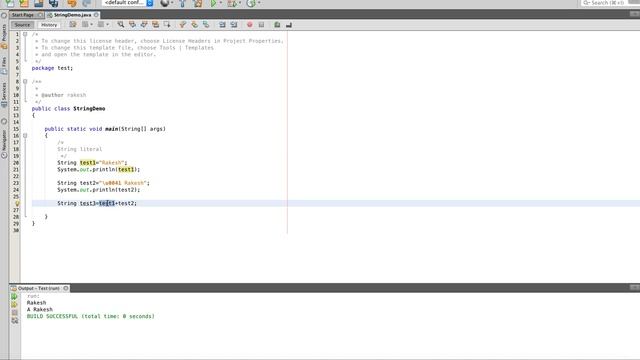
Task: Open dropdown arrow beside globe icon
Action: point(172,3)
